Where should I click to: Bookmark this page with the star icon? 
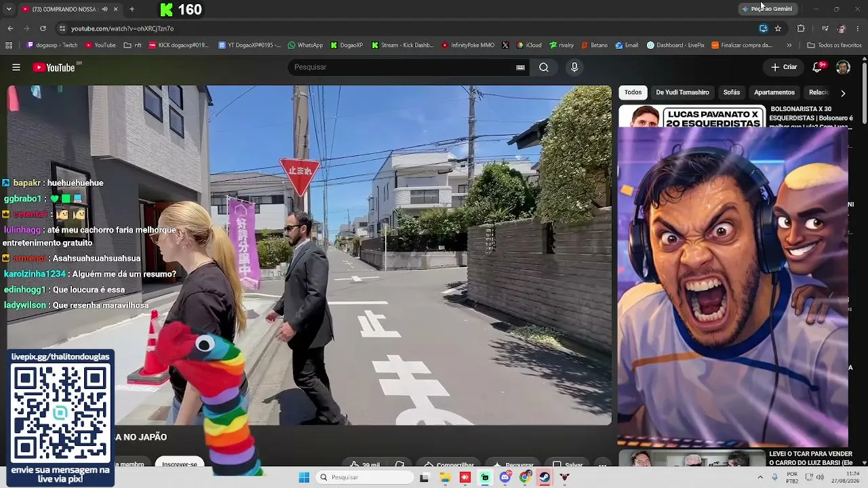click(778, 28)
